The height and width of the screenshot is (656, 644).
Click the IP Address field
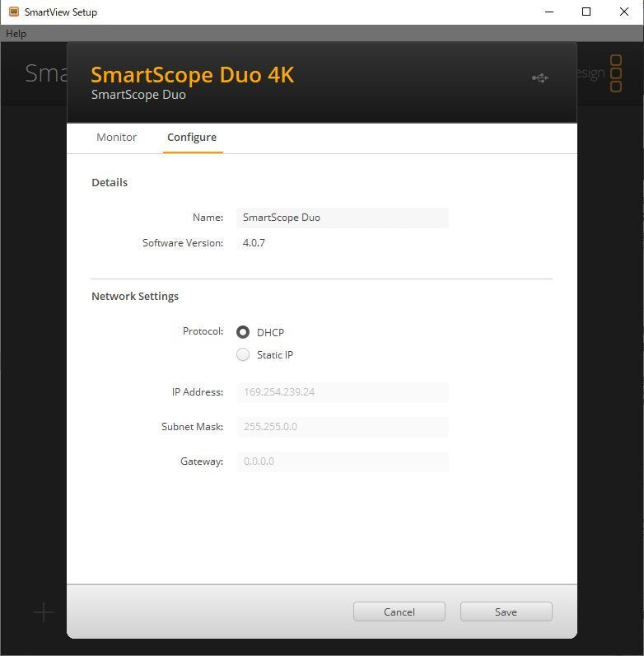pyautogui.click(x=343, y=392)
